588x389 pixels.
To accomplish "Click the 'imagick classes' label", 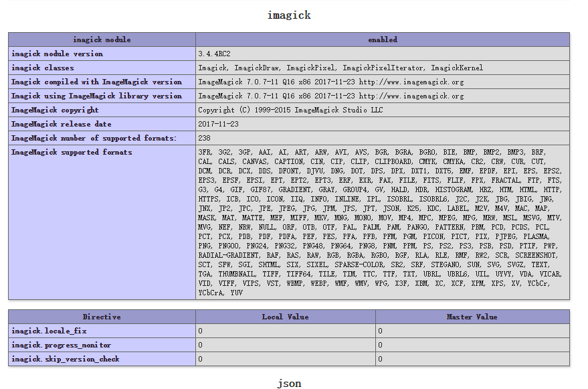I will coord(42,68).
